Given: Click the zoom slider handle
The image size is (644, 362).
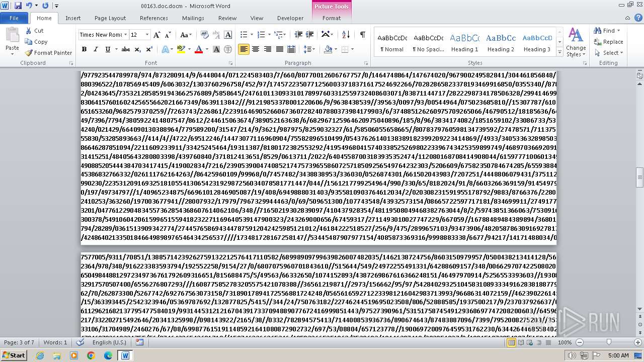Looking at the screenshot, I should point(609,342).
